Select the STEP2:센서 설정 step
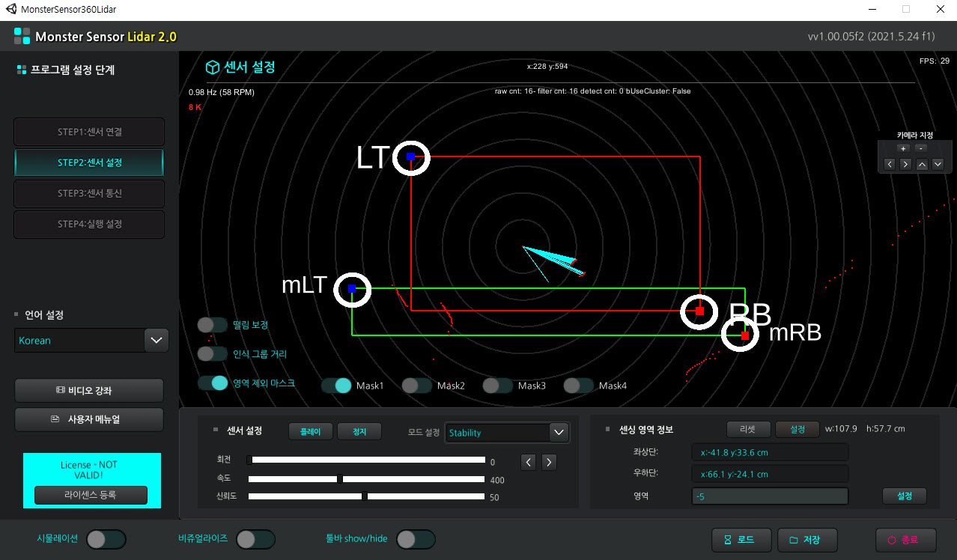This screenshot has height=560, width=957. 90,162
